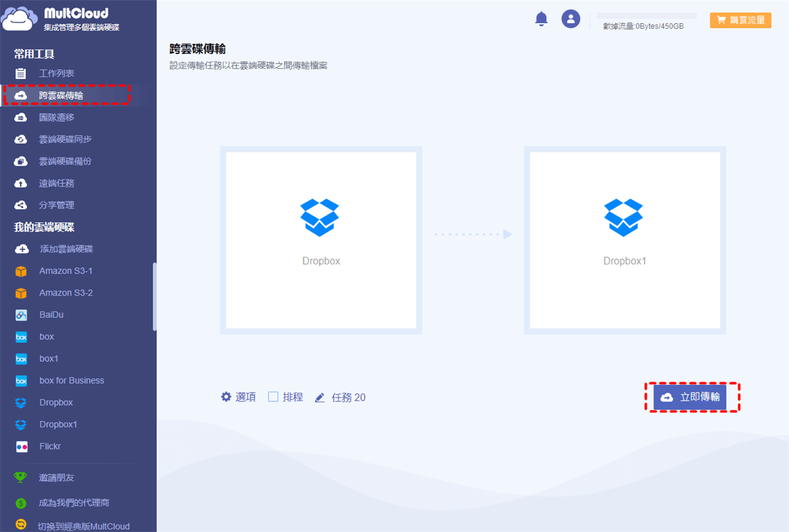Open the 成為我們的代理商 link
Screen dimensions: 789x532
click(74, 502)
